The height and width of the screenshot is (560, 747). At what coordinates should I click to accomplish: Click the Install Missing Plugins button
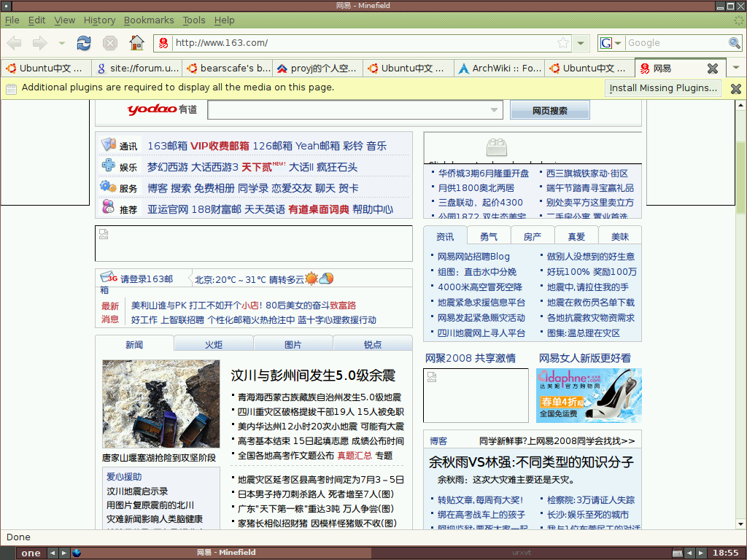(663, 88)
